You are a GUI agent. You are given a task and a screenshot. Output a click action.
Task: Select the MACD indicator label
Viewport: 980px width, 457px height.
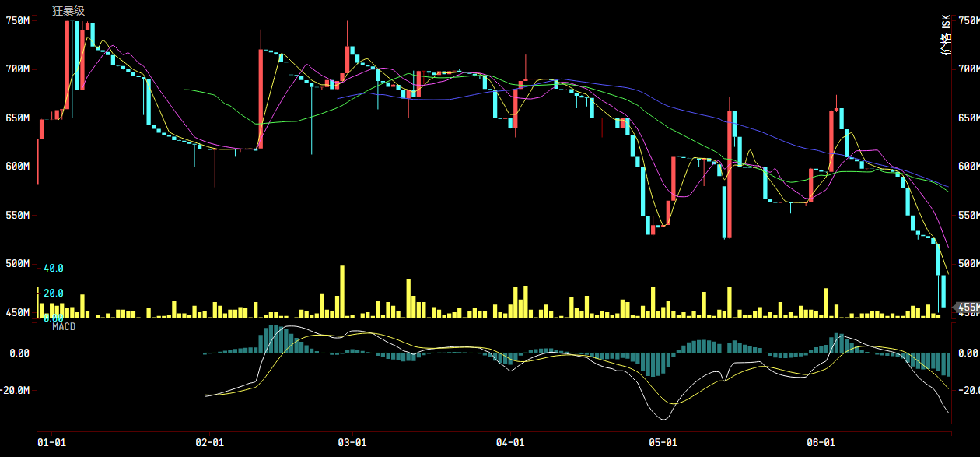[64, 327]
